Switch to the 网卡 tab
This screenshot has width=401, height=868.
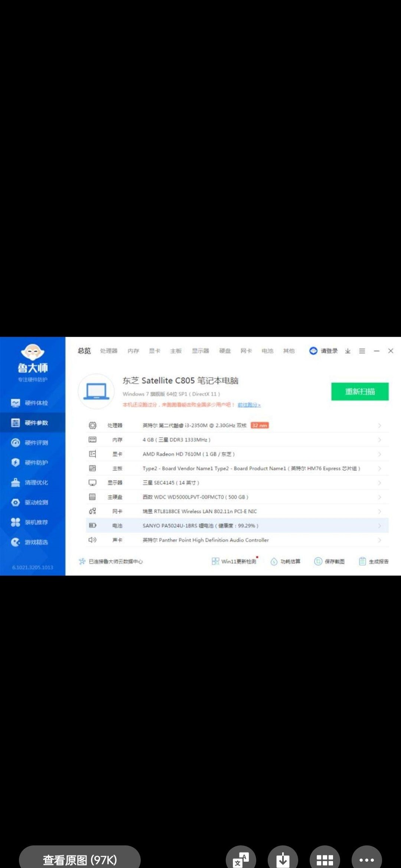(x=246, y=351)
